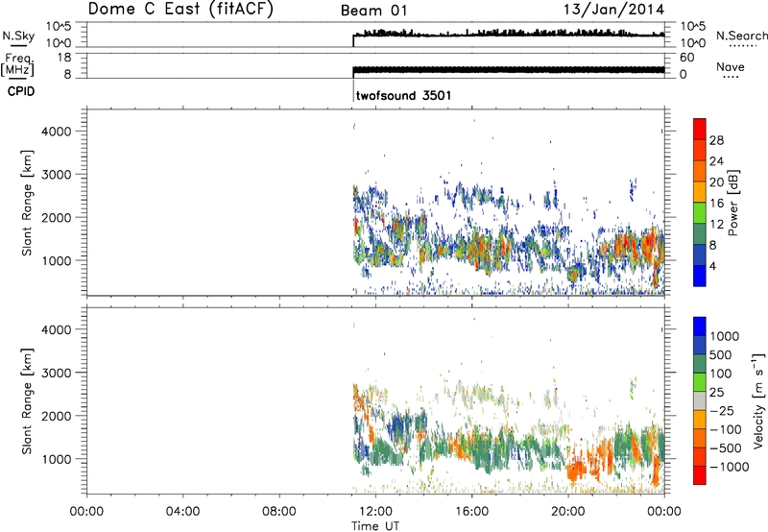Screen dimensions: 768x532
Task: Click the 'Freq. [MHz]' label
Action: click(17, 65)
